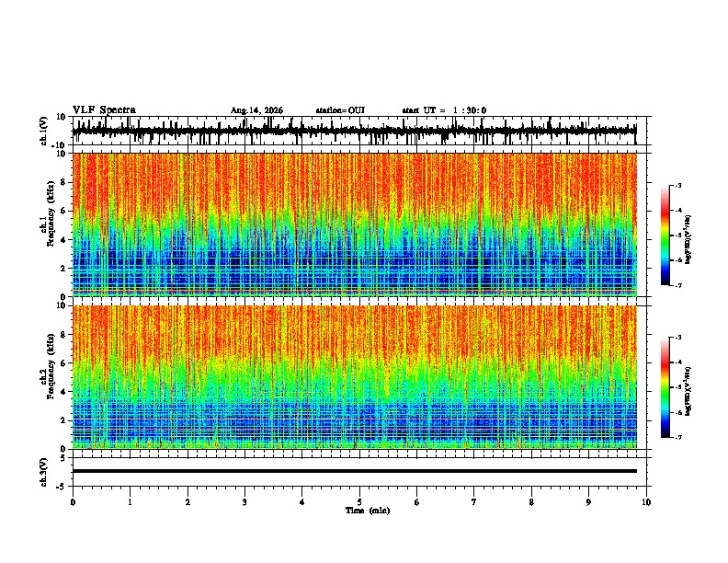Click the ch.3 flat black signal line
Image resolution: width=728 pixels, height=563 pixels.
(354, 471)
